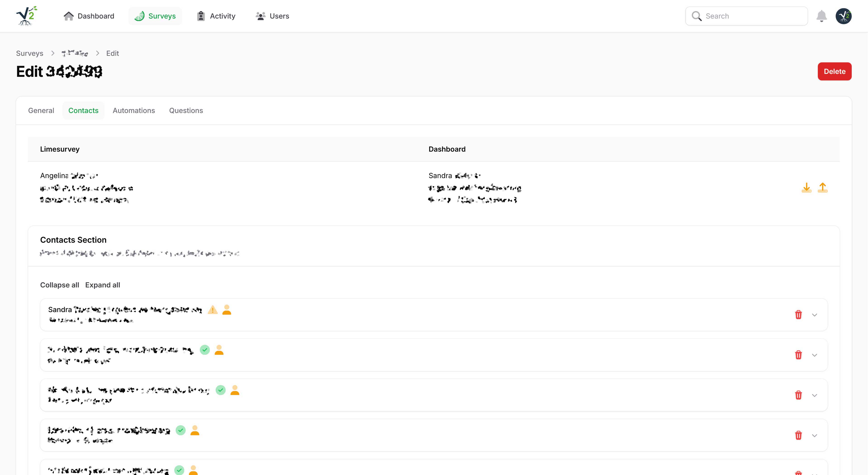Delete the third contact via trash icon
The height and width of the screenshot is (475, 868).
pos(798,395)
